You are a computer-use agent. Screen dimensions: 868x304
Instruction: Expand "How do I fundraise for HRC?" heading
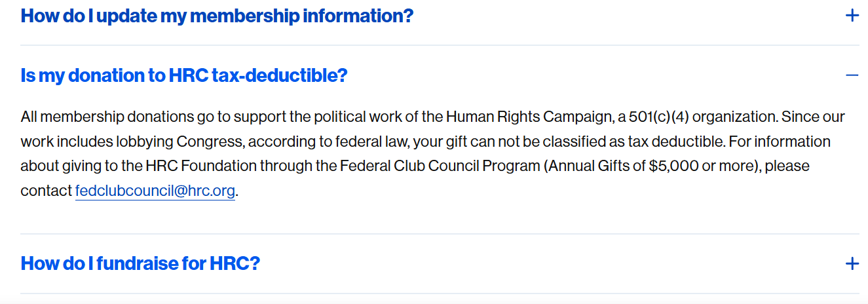pyautogui.click(x=141, y=263)
